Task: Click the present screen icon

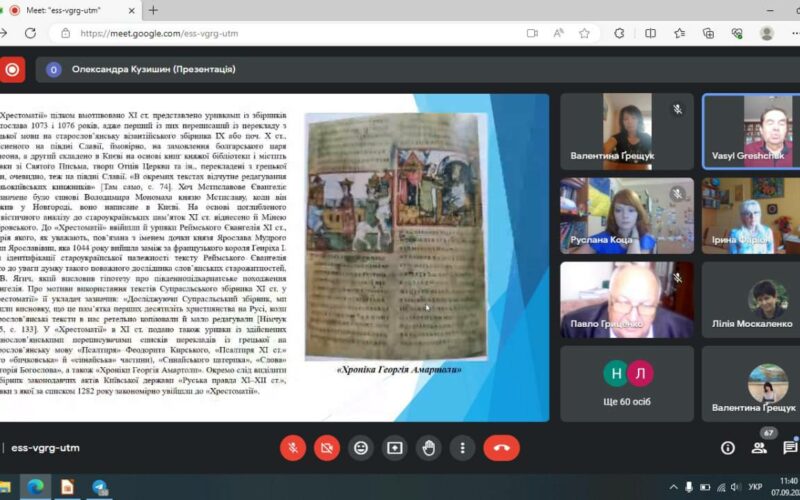Action: (395, 448)
